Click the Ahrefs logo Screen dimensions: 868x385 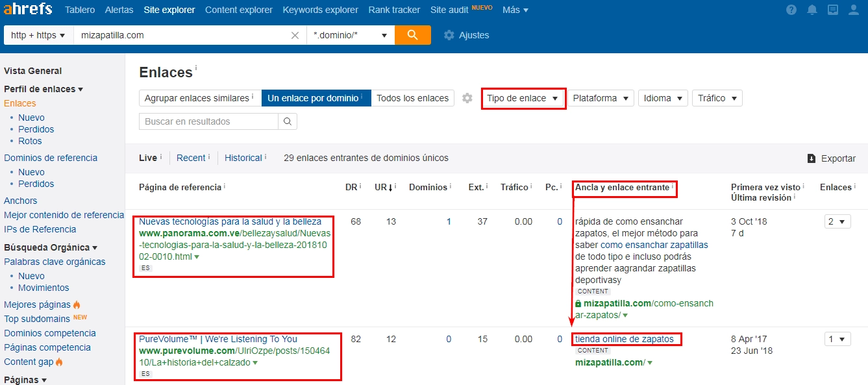29,10
